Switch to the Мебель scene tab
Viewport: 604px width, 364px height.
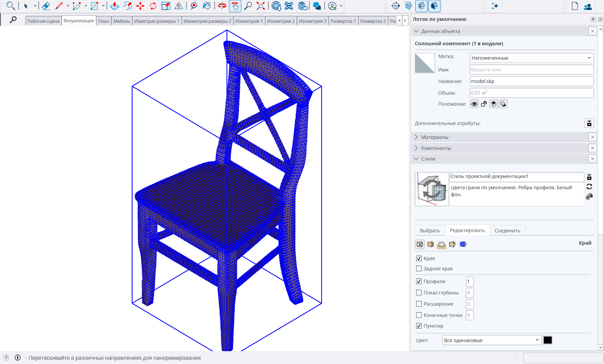(x=122, y=21)
